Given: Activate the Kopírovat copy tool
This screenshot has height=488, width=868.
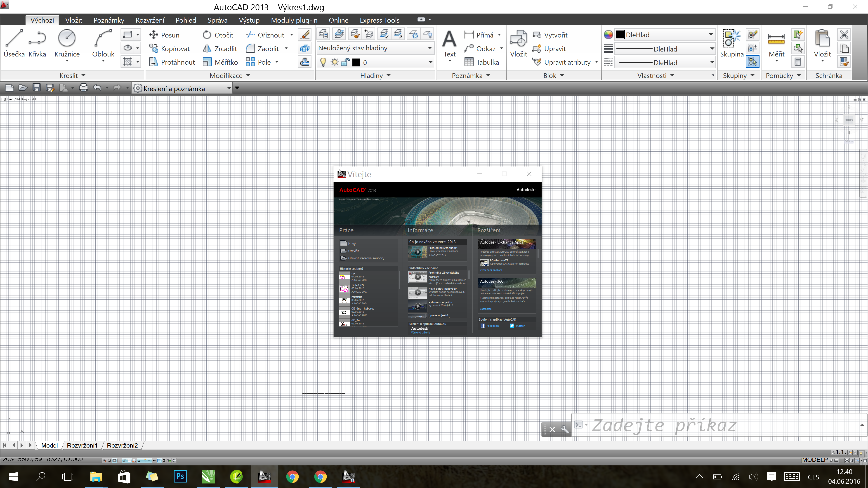Looking at the screenshot, I should [x=170, y=49].
